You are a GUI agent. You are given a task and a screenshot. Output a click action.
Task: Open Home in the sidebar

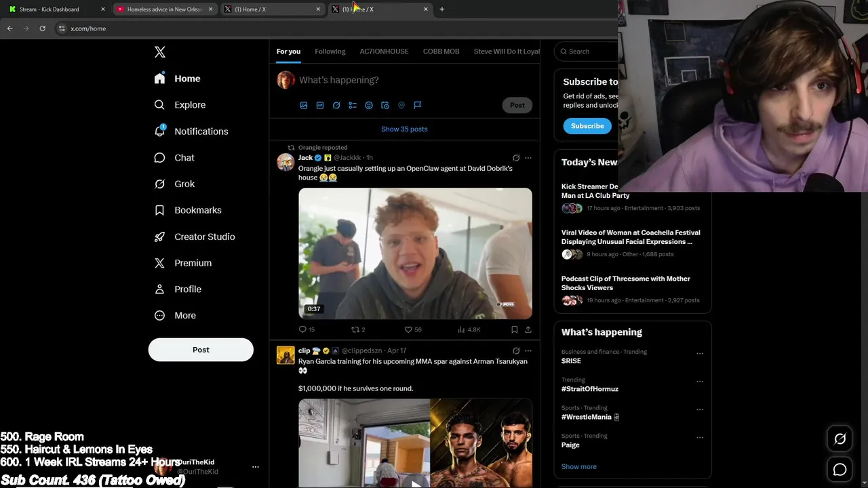click(x=177, y=79)
